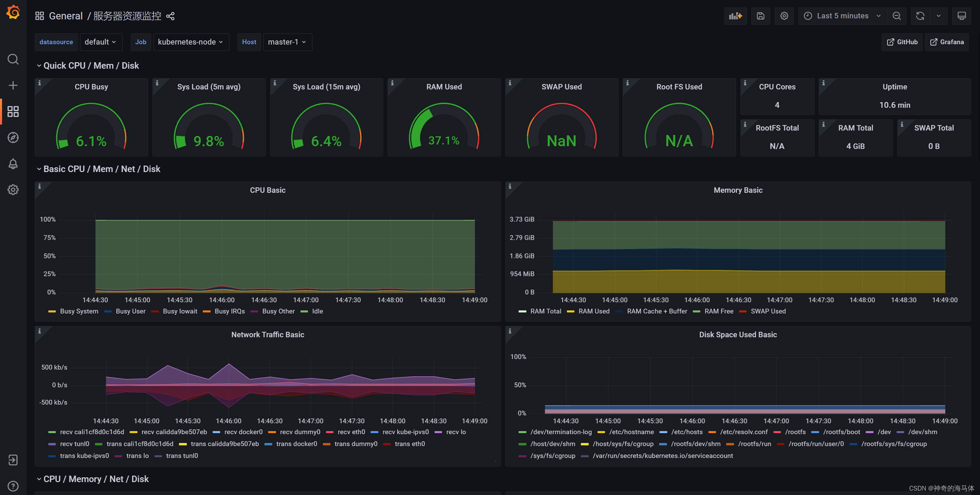Open the Configuration gear in sidebar
The height and width of the screenshot is (495, 980).
tap(13, 190)
